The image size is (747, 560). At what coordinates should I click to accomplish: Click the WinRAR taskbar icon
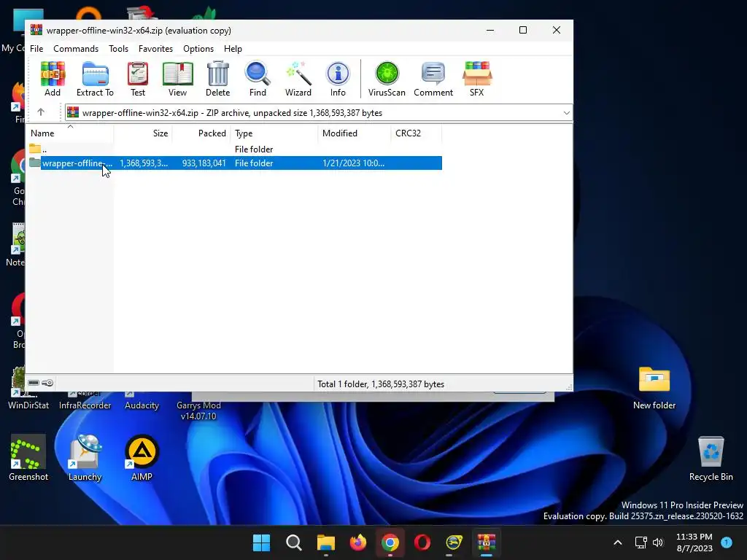pos(487,542)
